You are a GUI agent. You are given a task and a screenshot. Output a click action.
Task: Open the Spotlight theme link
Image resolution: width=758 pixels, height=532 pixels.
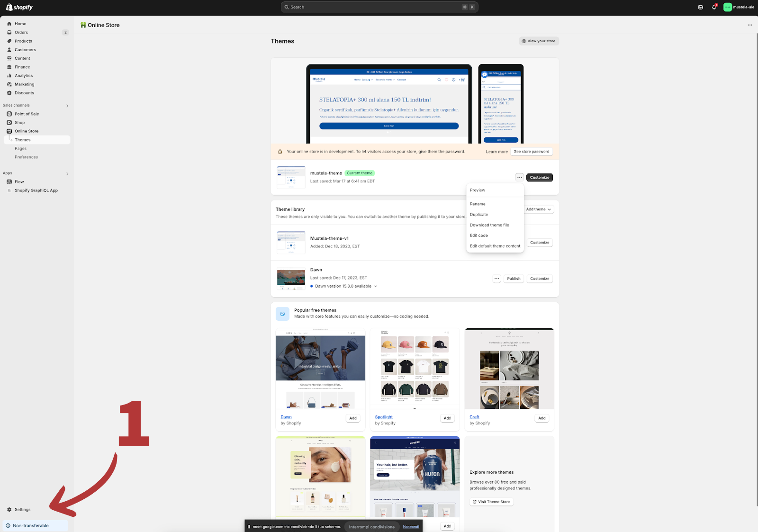click(x=384, y=417)
